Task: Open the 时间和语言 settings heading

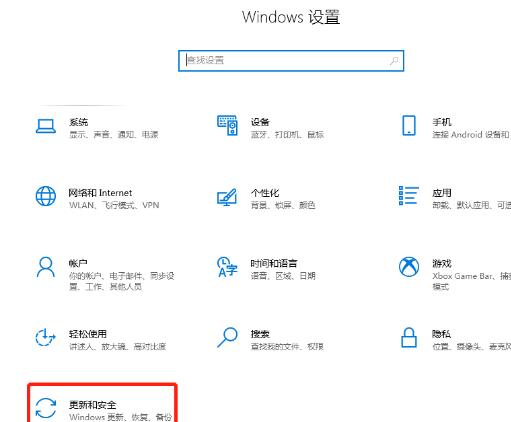Action: tap(274, 263)
